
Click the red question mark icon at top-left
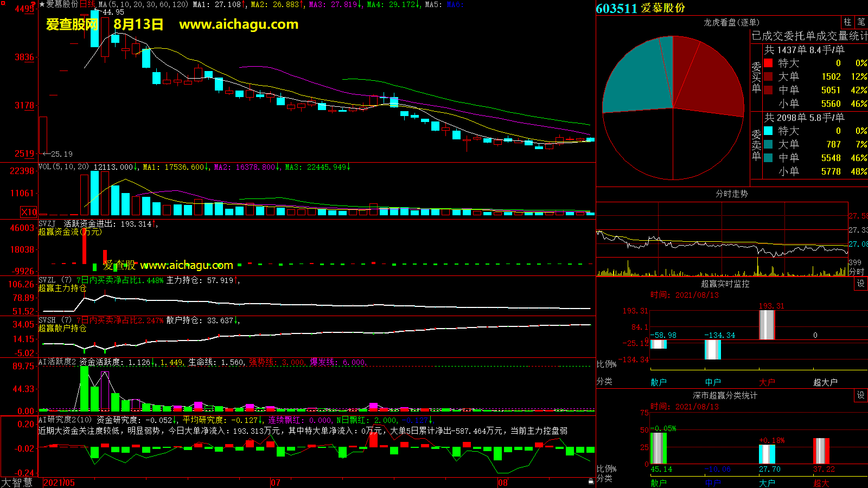(x=34, y=4)
